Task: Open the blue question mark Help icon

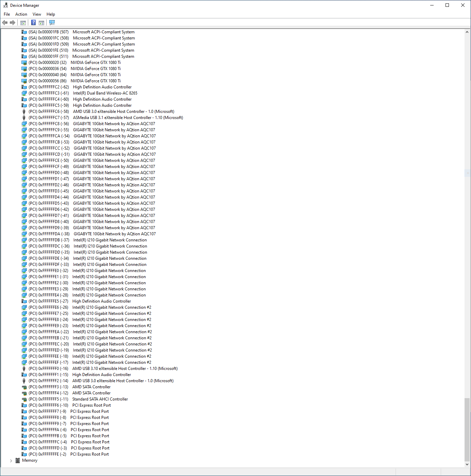Action: pyautogui.click(x=33, y=23)
